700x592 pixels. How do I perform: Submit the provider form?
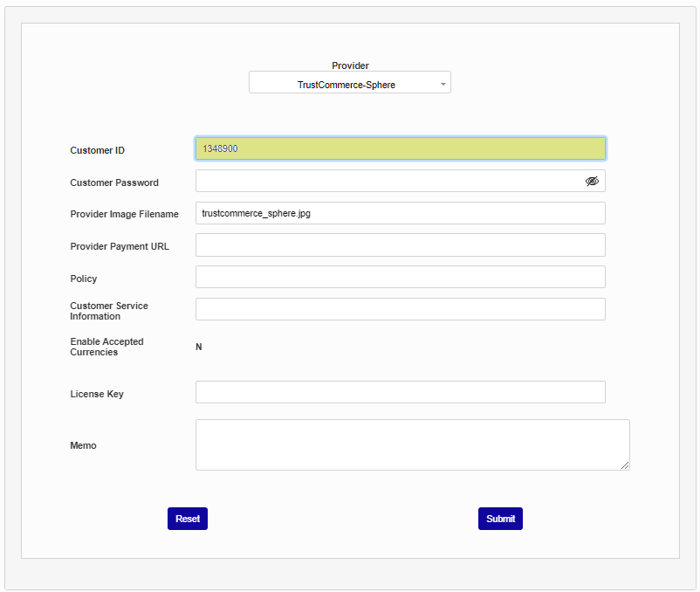[500, 519]
